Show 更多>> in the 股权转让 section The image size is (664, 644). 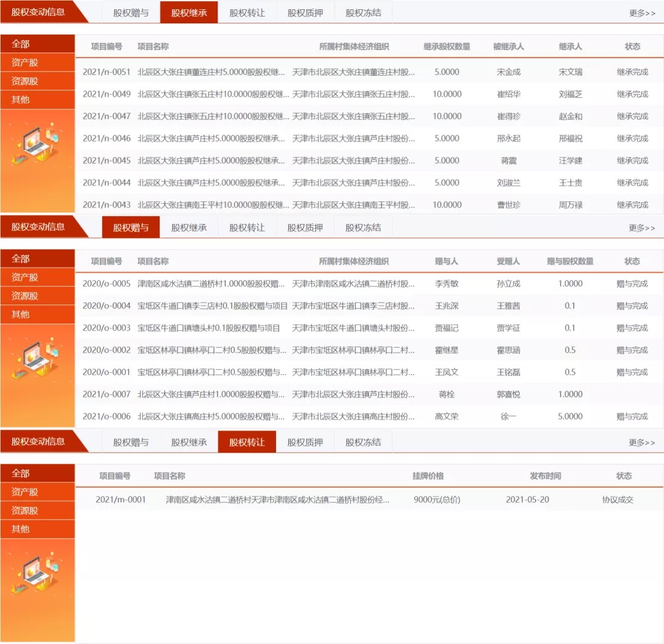pos(642,443)
